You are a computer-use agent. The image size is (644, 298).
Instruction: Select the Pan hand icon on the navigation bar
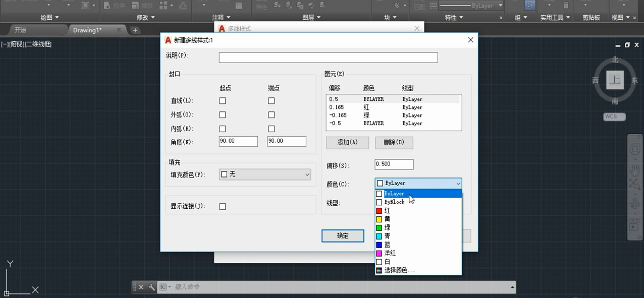pos(635,170)
